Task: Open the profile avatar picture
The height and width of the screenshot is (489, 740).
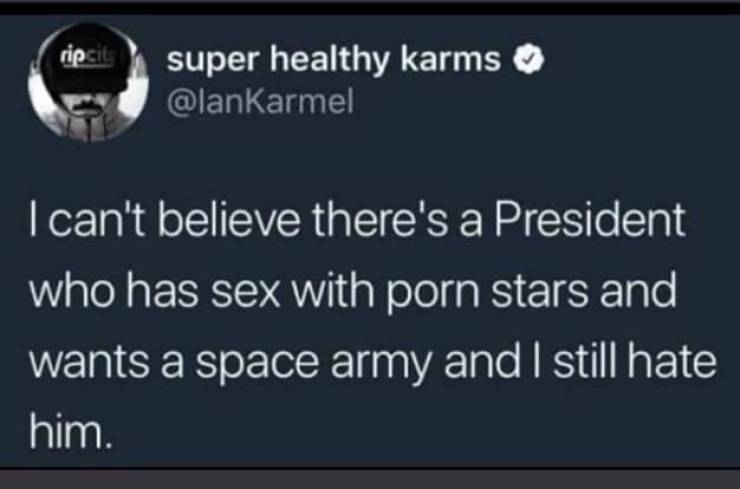Action: [88, 89]
